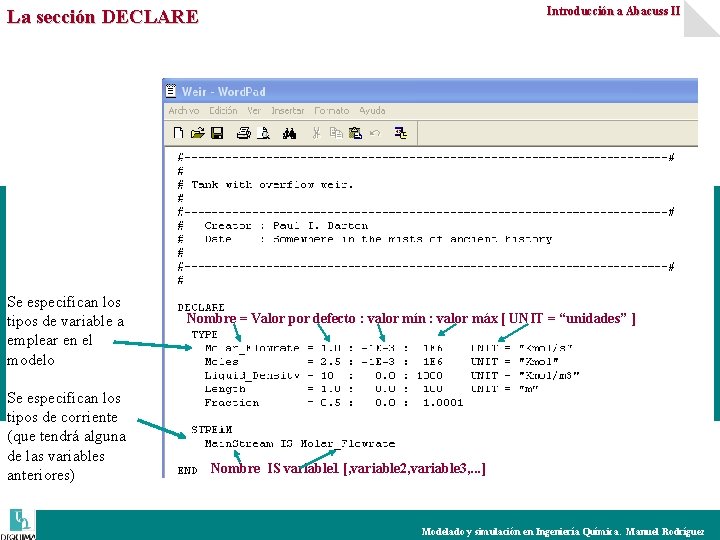Open the Archivo menu
This screenshot has width=720, height=540.
click(x=184, y=111)
